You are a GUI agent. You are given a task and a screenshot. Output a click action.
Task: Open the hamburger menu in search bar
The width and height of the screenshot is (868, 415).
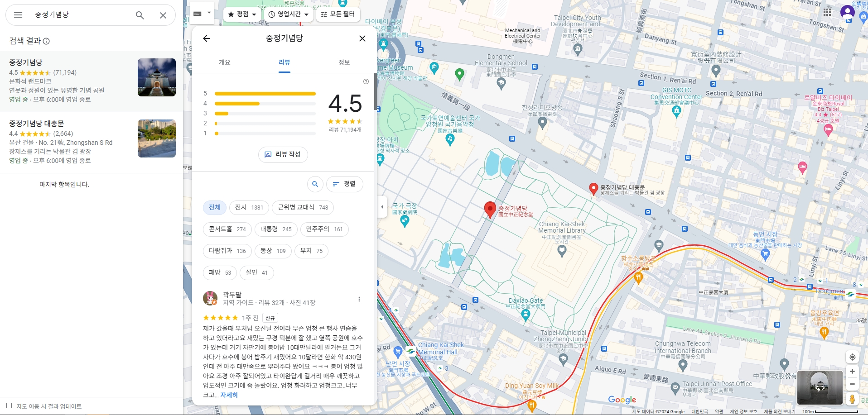(18, 15)
